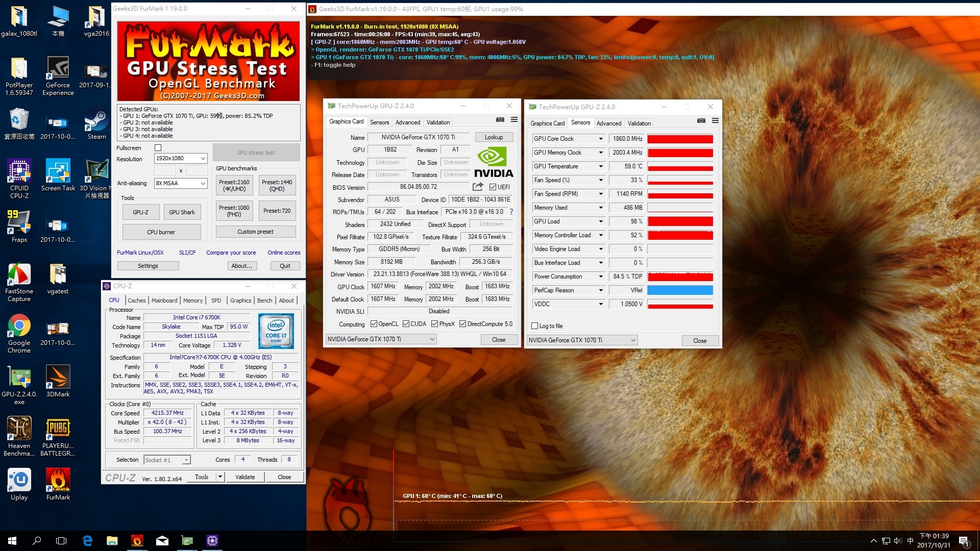Toggle the PhysX computing checkbox
This screenshot has height=551, width=980.
click(434, 324)
